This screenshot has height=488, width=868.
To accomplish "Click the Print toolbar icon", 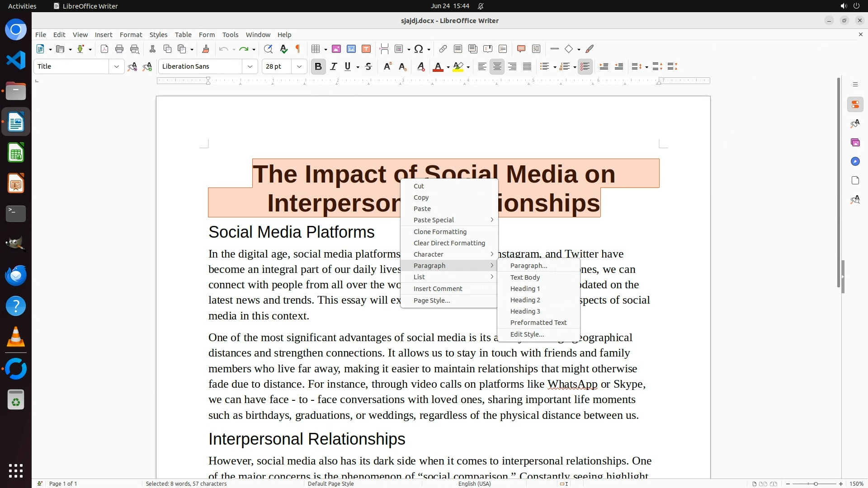I will (119, 49).
